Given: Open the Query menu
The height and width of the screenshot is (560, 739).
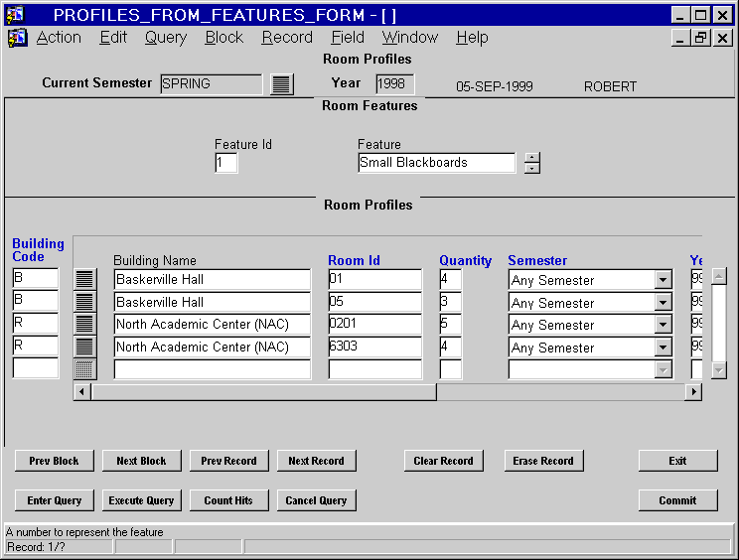Looking at the screenshot, I should (166, 37).
